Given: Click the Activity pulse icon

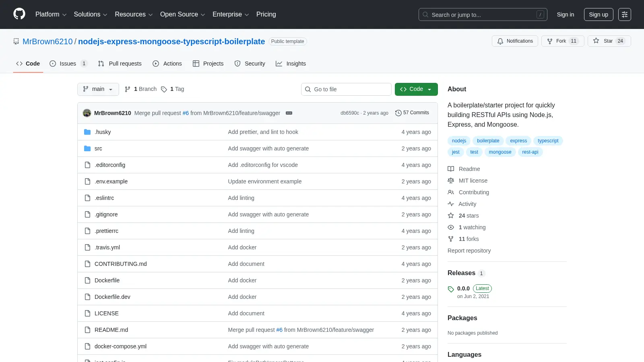Looking at the screenshot, I should tap(451, 204).
